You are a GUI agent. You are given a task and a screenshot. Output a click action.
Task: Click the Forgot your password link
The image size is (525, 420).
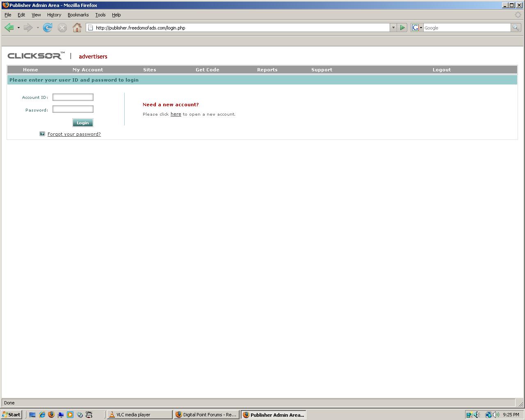pos(74,134)
